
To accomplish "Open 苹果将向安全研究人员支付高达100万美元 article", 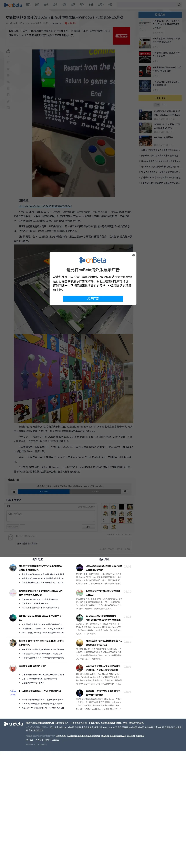I will pos(41,593).
